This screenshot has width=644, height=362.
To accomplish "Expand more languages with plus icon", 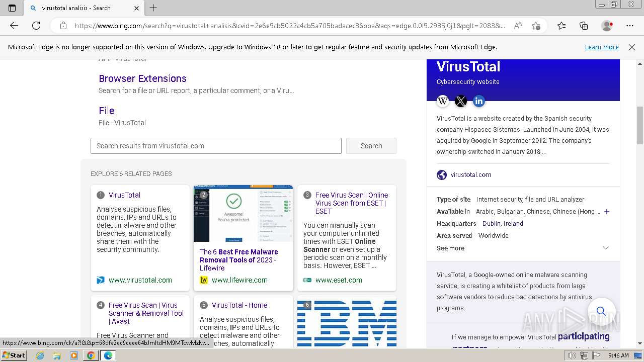I will 607,212.
